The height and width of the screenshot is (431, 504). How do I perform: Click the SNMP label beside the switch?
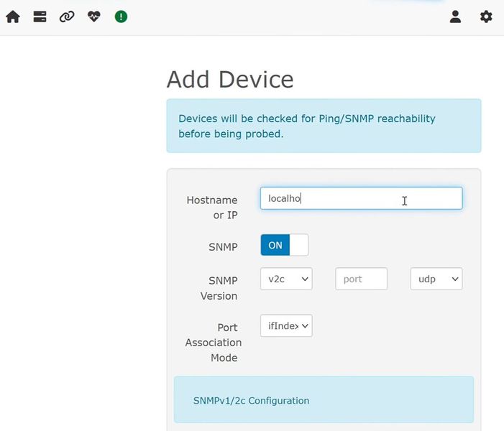(222, 246)
